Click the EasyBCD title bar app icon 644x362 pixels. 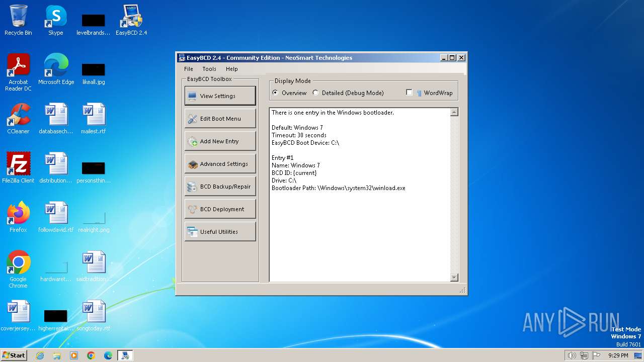pos(182,58)
